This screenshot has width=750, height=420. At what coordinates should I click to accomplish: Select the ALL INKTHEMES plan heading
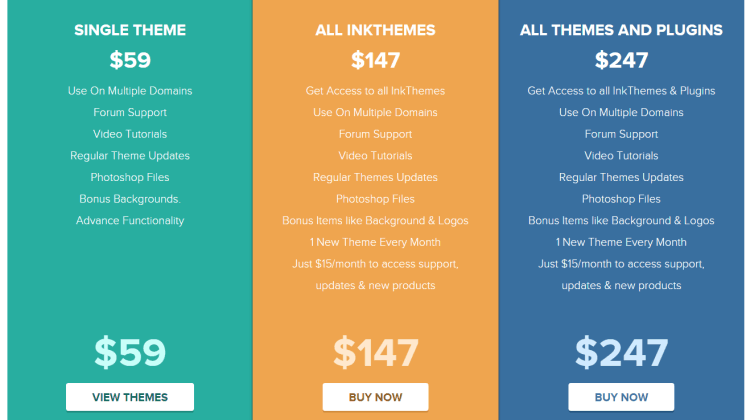point(375,30)
